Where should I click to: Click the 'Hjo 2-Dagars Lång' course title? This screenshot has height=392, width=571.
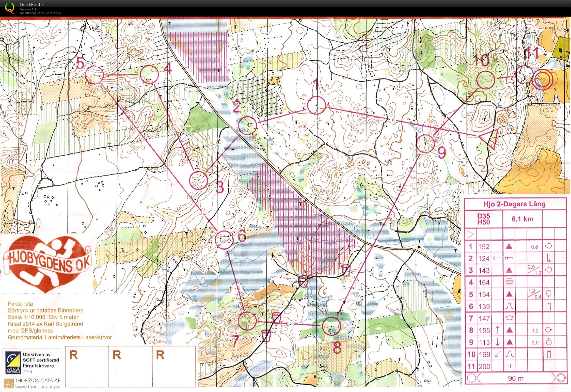(514, 204)
